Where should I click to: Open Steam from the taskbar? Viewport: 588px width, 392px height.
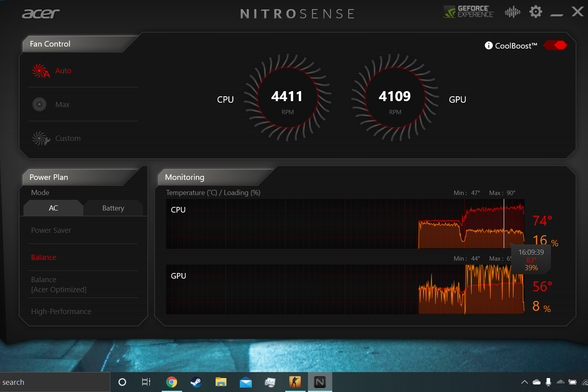click(196, 382)
